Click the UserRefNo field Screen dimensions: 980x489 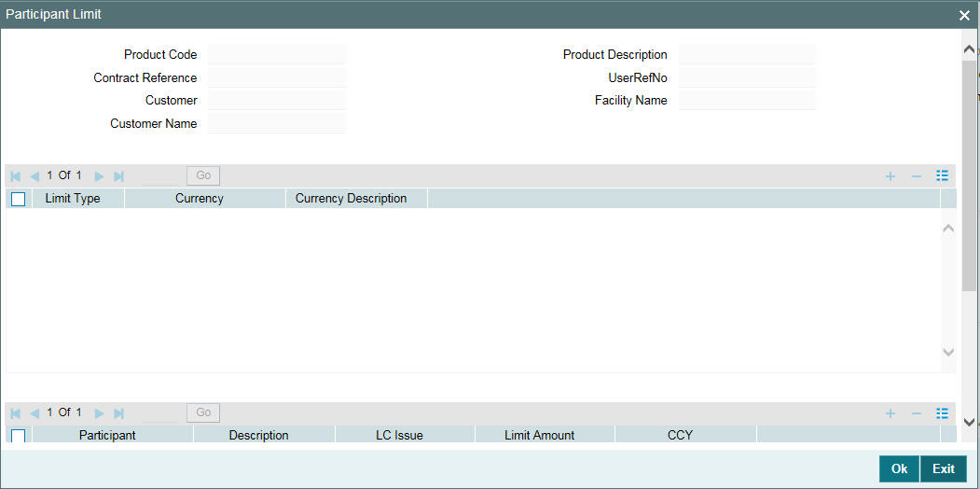pos(747,78)
